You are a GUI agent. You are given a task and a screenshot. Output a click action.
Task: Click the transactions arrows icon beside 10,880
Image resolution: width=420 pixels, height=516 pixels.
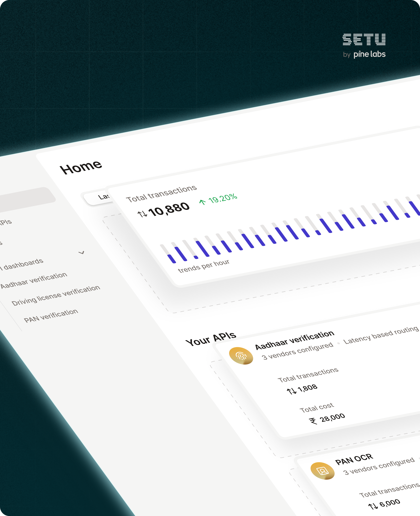coord(142,214)
